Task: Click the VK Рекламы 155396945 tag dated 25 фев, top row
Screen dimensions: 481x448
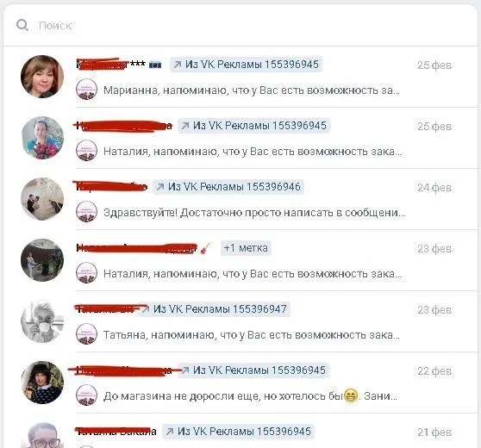Action: point(247,65)
